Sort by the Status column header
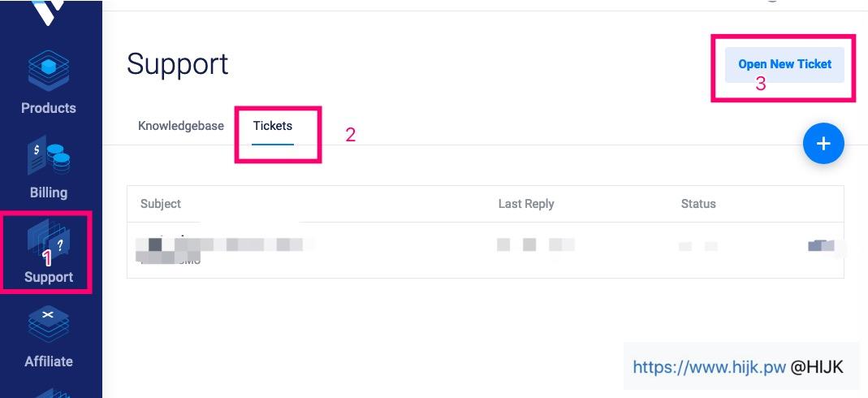868x398 pixels. 698,204
